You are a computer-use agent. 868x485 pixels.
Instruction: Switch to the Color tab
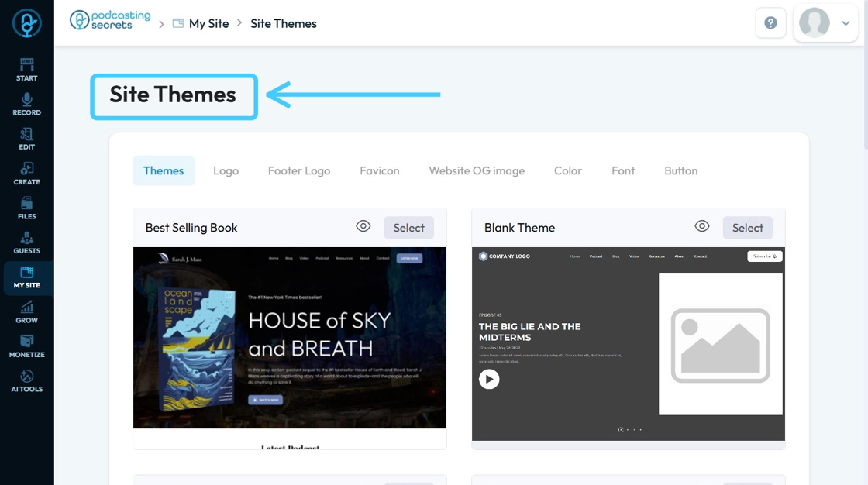pos(568,170)
